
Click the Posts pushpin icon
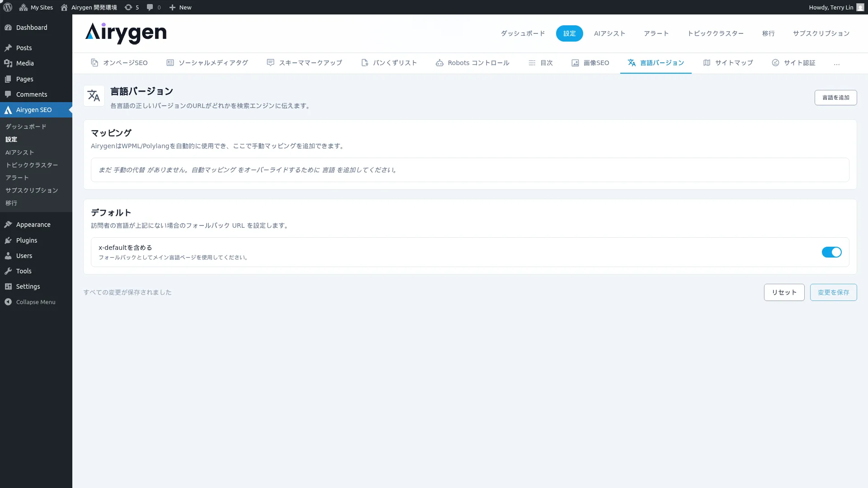click(x=8, y=48)
